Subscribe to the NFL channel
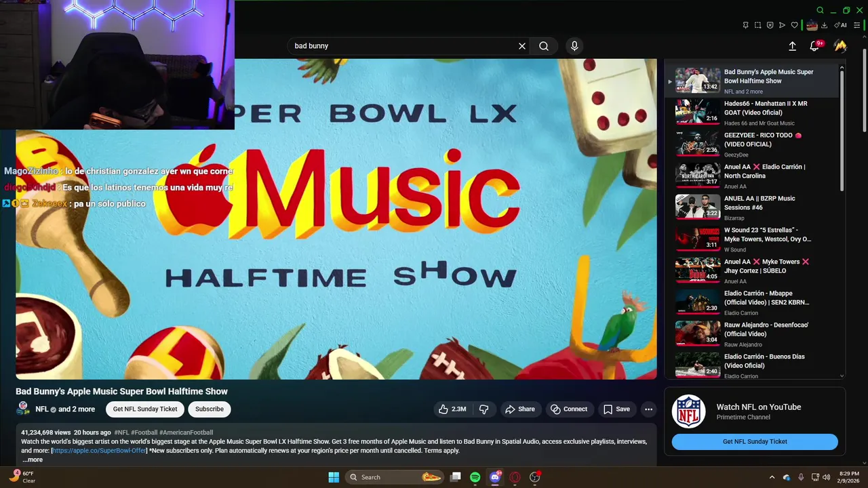 click(210, 409)
